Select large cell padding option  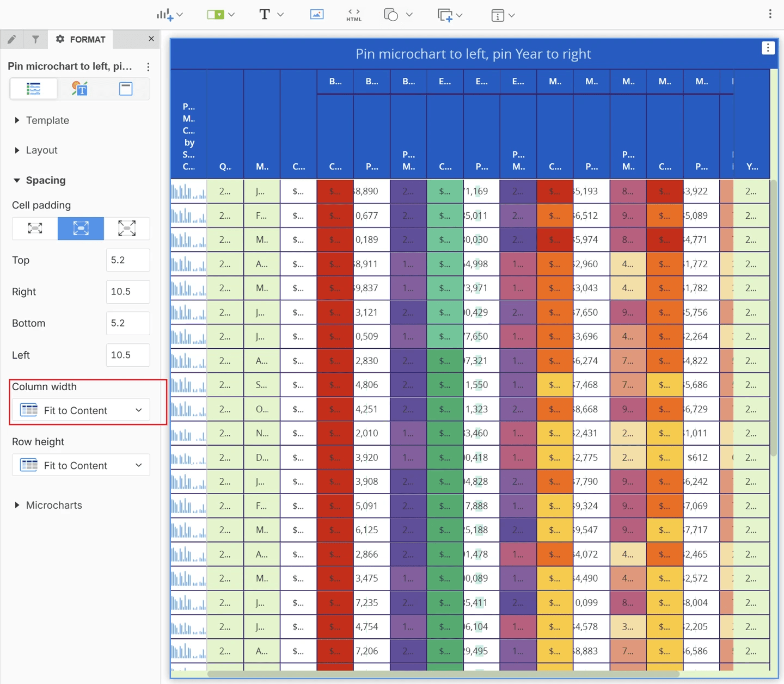tap(127, 229)
